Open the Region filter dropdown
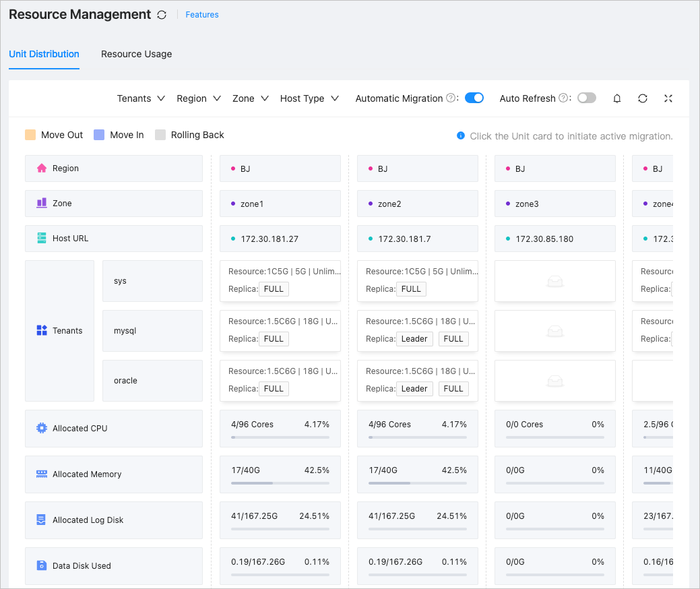Screen dimensions: 700x589 [x=199, y=98]
